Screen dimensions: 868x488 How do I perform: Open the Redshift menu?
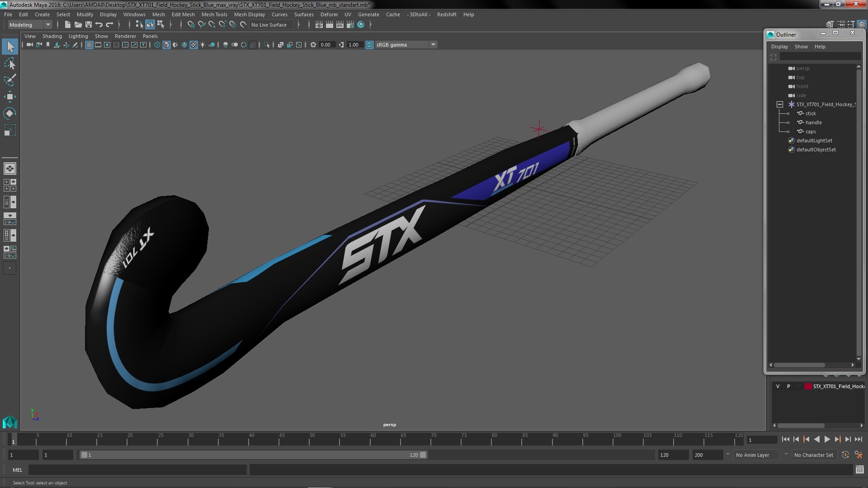[x=447, y=14]
